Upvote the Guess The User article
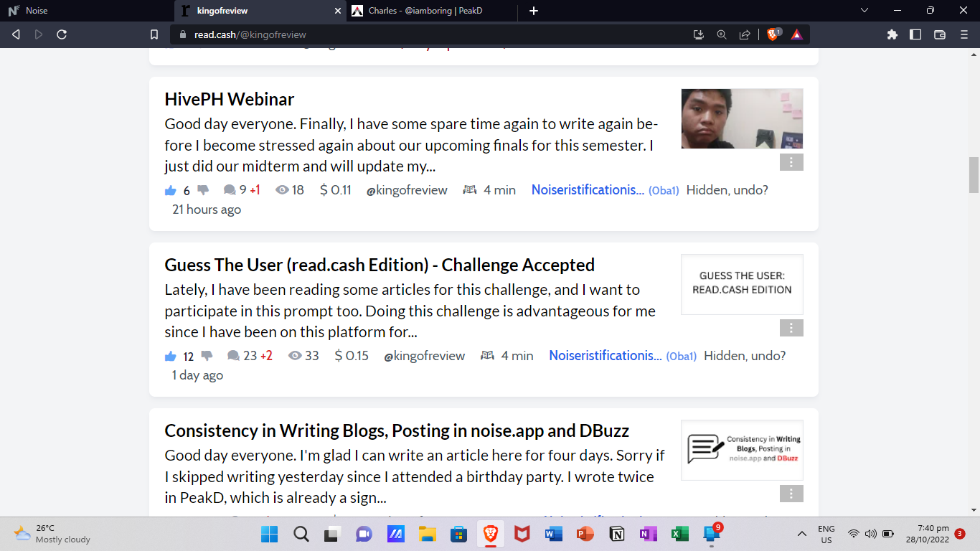The height and width of the screenshot is (551, 980). click(x=171, y=356)
